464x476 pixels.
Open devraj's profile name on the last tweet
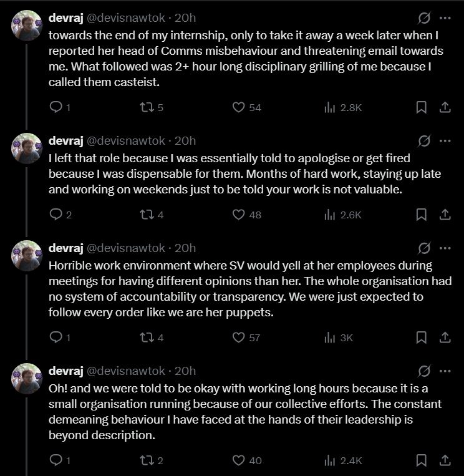tap(66, 371)
